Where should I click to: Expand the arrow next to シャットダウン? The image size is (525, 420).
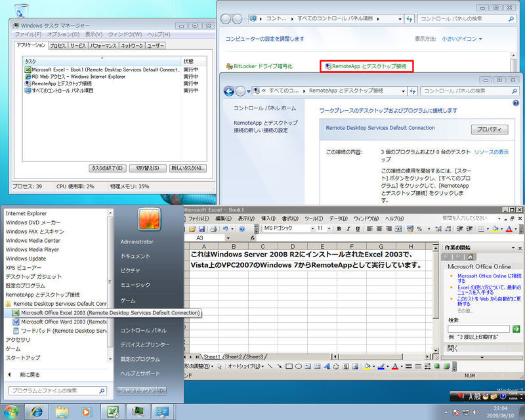click(161, 390)
